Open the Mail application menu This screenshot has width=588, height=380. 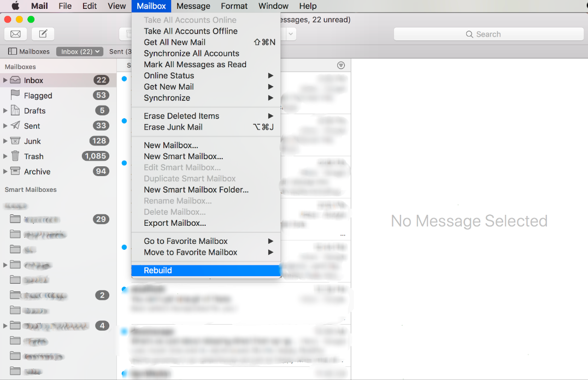tap(39, 6)
